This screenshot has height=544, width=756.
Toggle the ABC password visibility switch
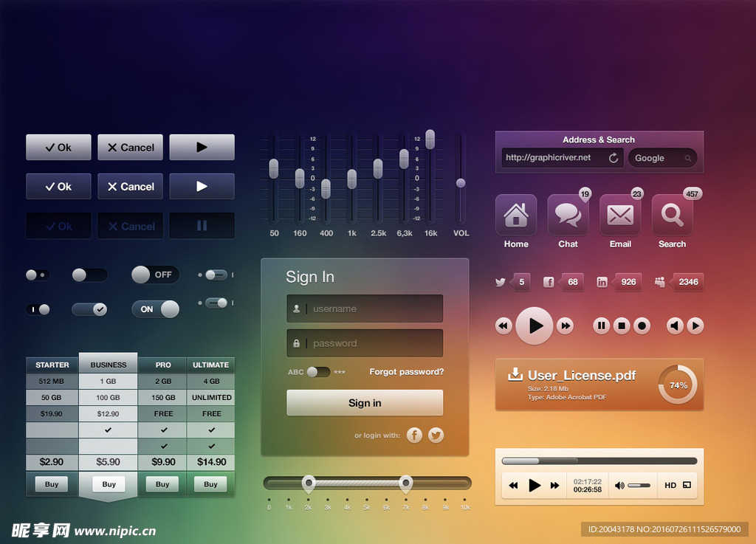point(318,372)
